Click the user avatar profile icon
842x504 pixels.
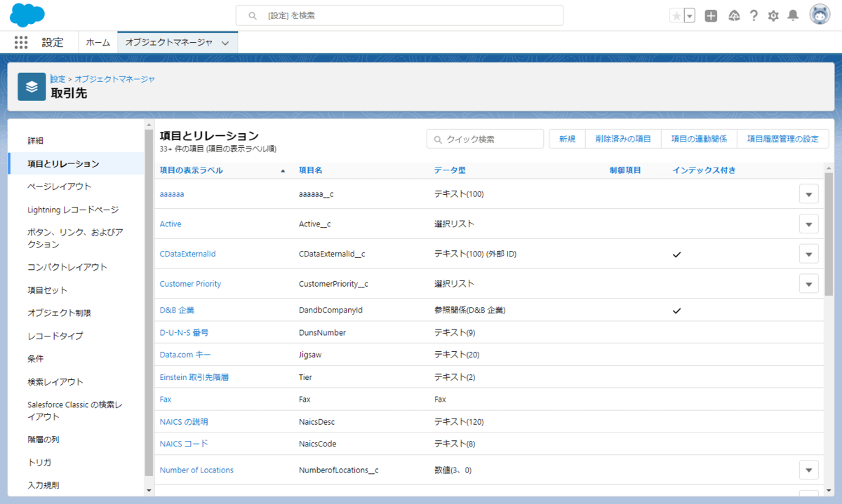tap(820, 15)
